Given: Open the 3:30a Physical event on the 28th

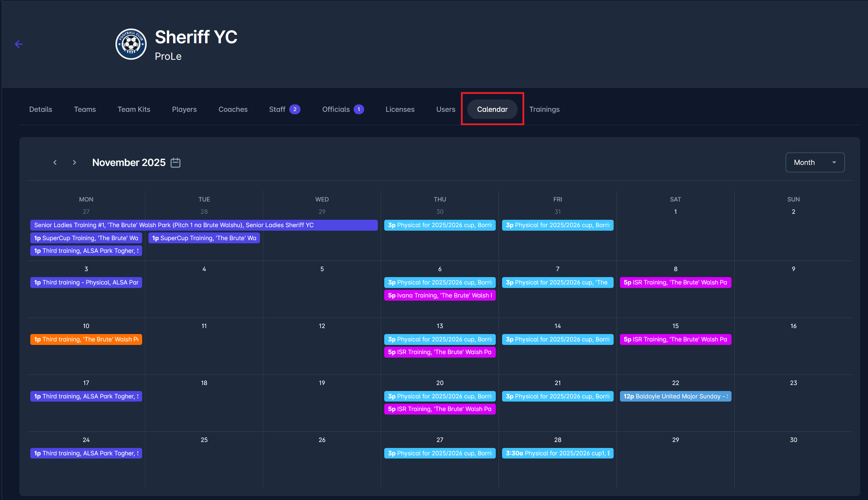Looking at the screenshot, I should tap(557, 453).
